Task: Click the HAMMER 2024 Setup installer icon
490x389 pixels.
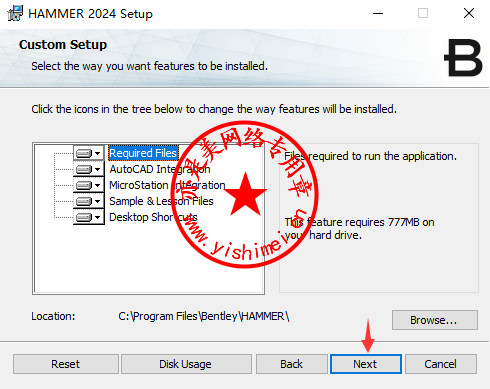Action: point(15,14)
